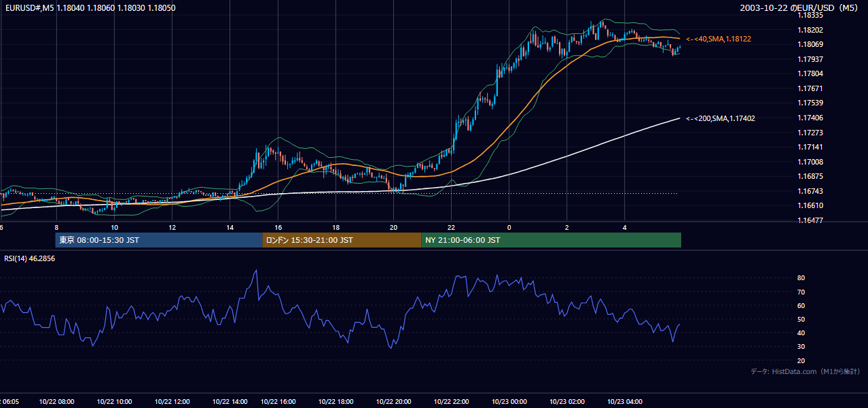Click price level 1.16875 on the axis
The image size is (868, 408).
click(810, 176)
